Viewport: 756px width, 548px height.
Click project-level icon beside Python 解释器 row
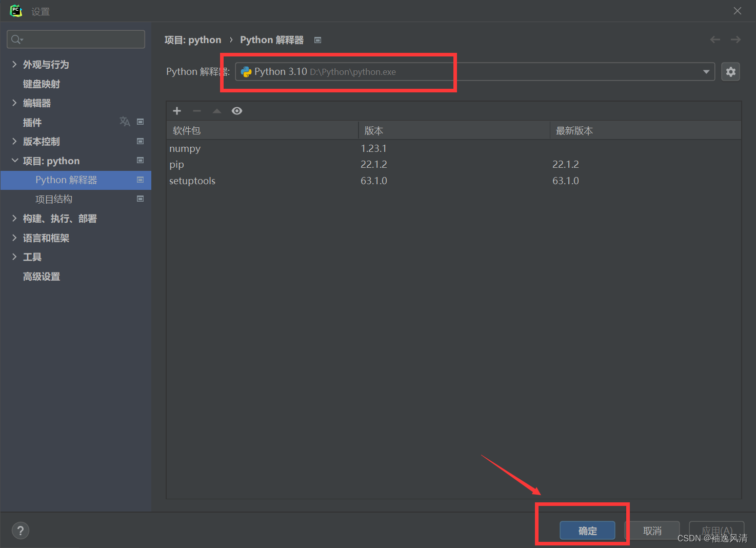pos(140,180)
